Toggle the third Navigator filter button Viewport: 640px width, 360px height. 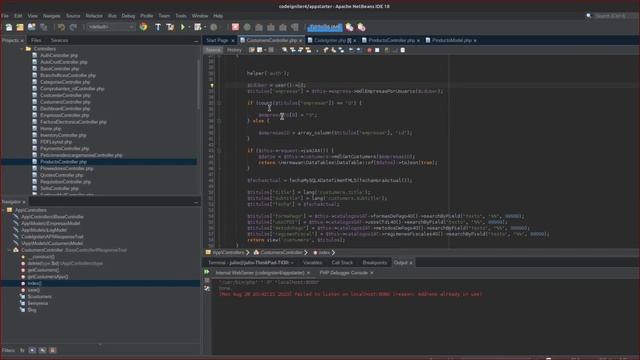tap(42, 350)
